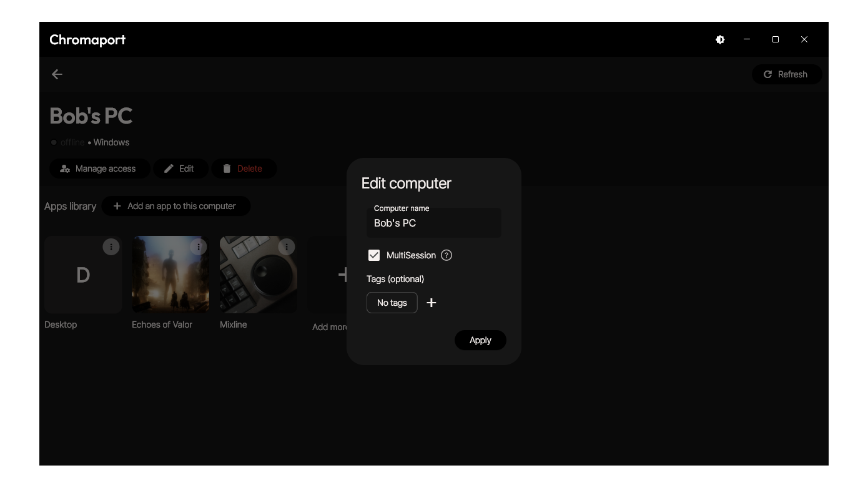The height and width of the screenshot is (488, 868).
Task: Toggle the theme brightness icon
Action: tap(720, 39)
